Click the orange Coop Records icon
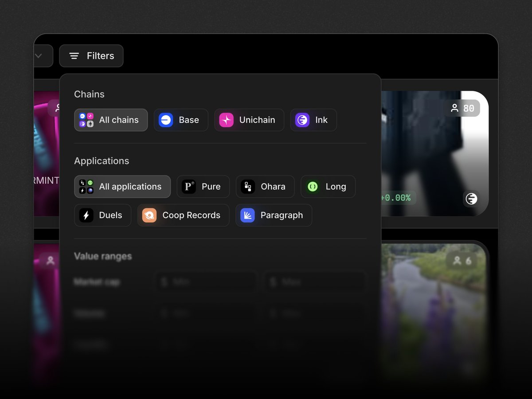 [149, 215]
